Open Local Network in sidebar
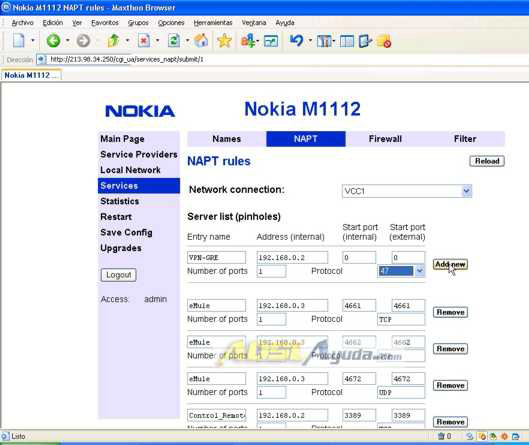This screenshot has width=529, height=445. 130,170
